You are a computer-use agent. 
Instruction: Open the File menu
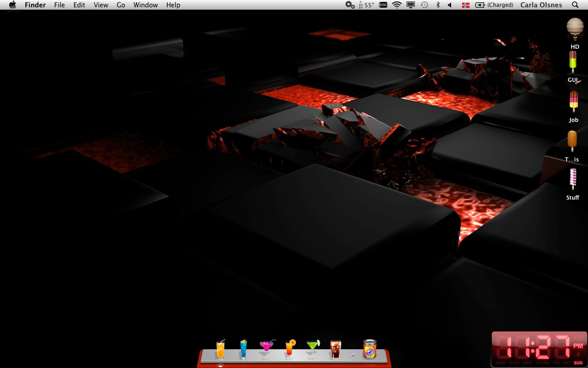(x=59, y=5)
